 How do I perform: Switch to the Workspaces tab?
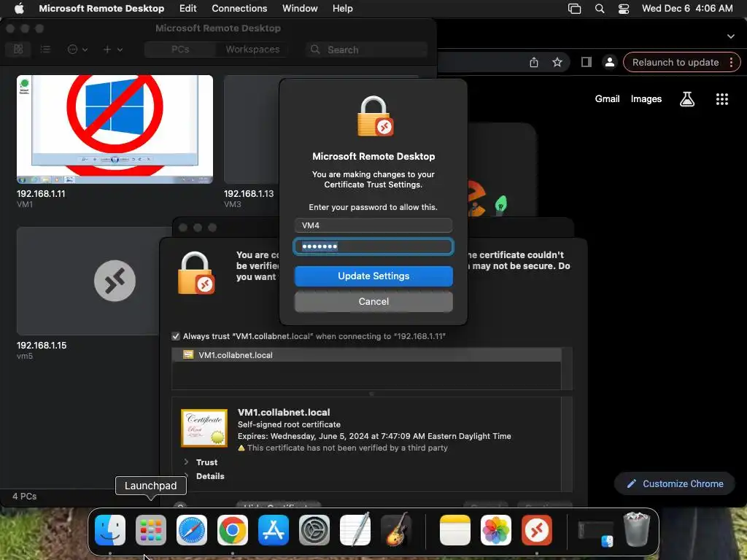(x=252, y=49)
